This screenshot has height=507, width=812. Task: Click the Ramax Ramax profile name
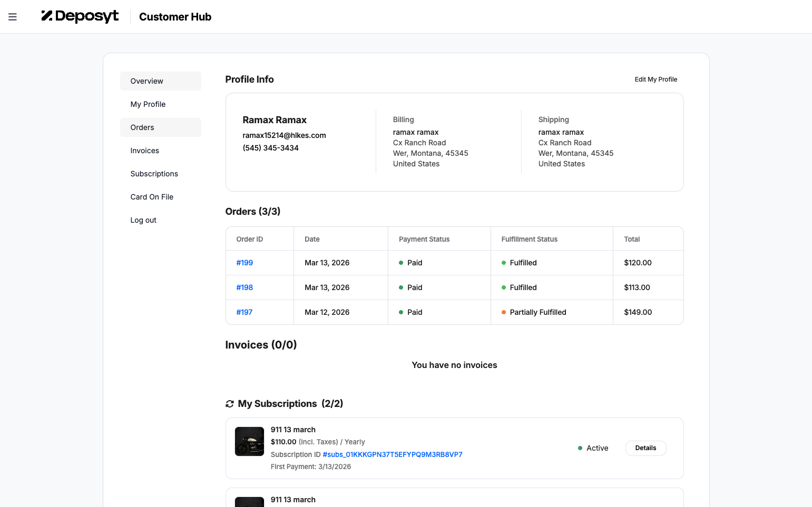tap(275, 120)
